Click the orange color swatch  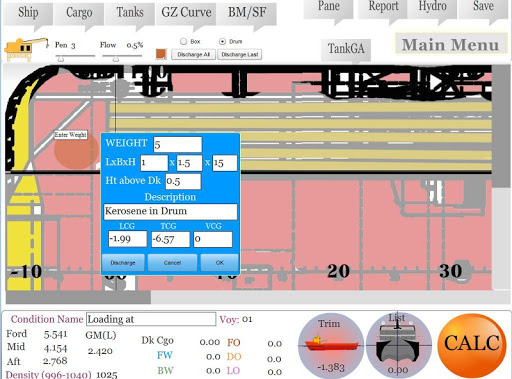pos(161,54)
